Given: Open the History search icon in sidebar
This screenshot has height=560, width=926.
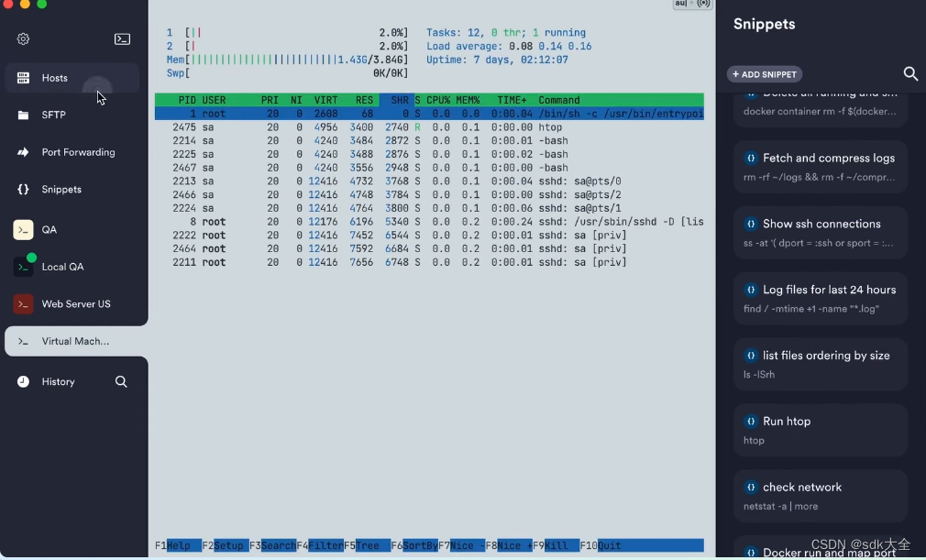Looking at the screenshot, I should click(x=121, y=381).
